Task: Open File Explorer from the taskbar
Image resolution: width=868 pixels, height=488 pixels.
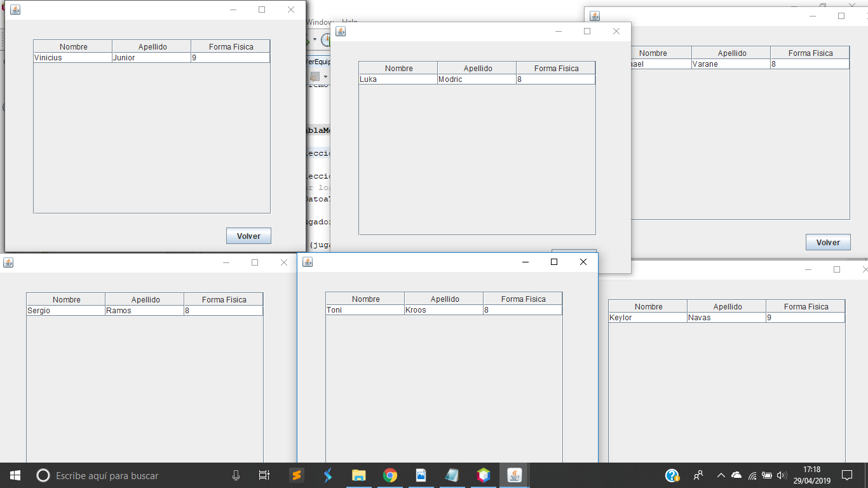Action: pos(358,475)
